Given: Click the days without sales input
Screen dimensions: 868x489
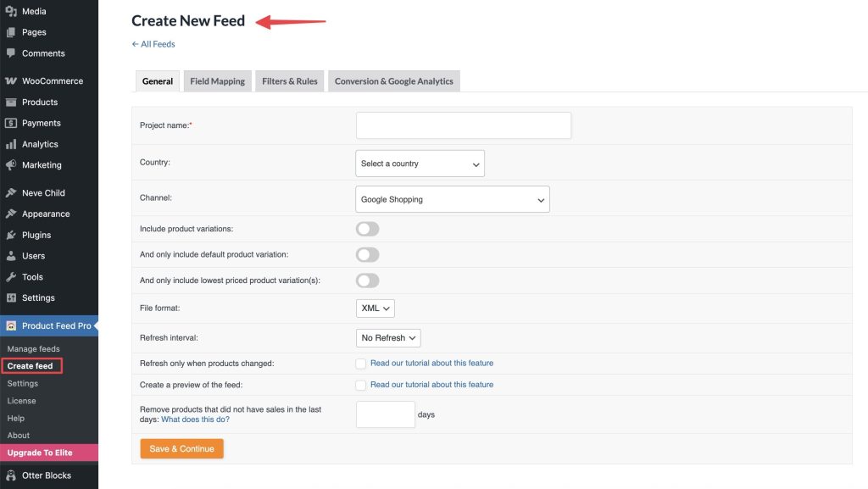Looking at the screenshot, I should coord(386,414).
